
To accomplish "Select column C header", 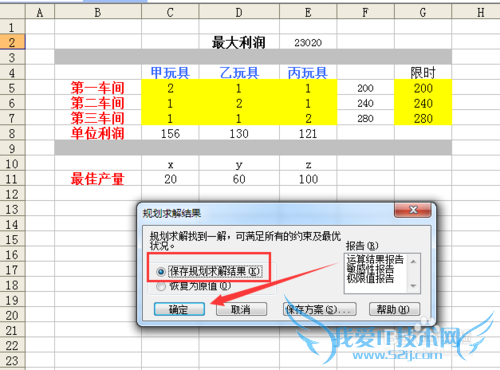I will point(170,13).
